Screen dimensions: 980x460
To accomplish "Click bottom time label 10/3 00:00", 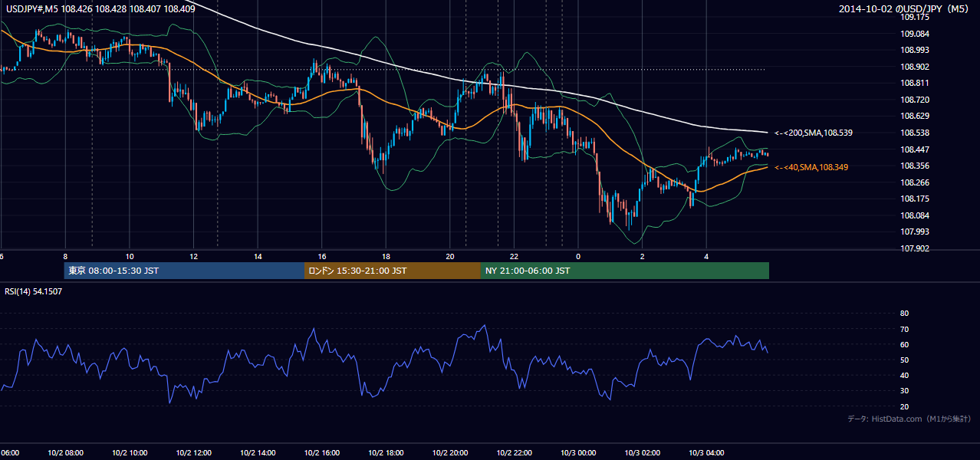I will click(578, 453).
